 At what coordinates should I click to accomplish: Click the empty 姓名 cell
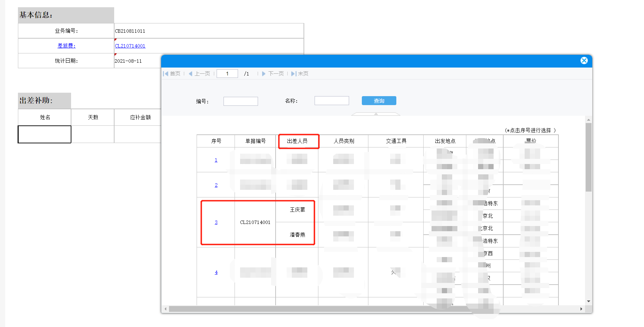pyautogui.click(x=44, y=134)
